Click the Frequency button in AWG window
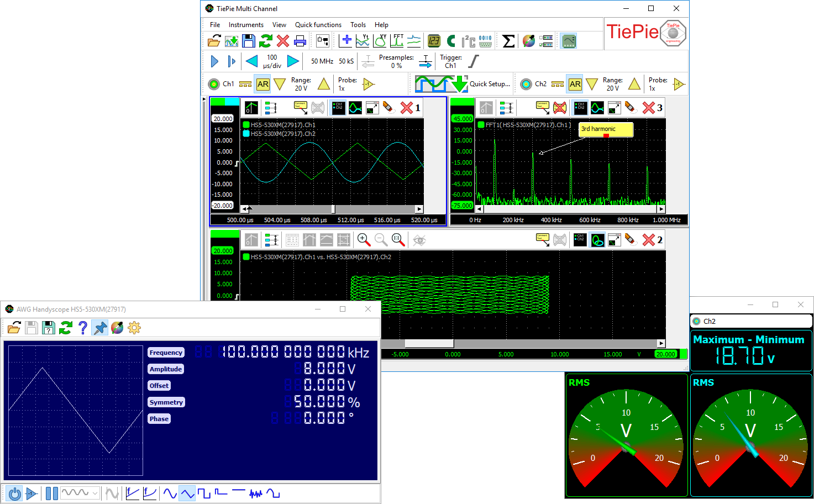The width and height of the screenshot is (814, 504). 166,353
